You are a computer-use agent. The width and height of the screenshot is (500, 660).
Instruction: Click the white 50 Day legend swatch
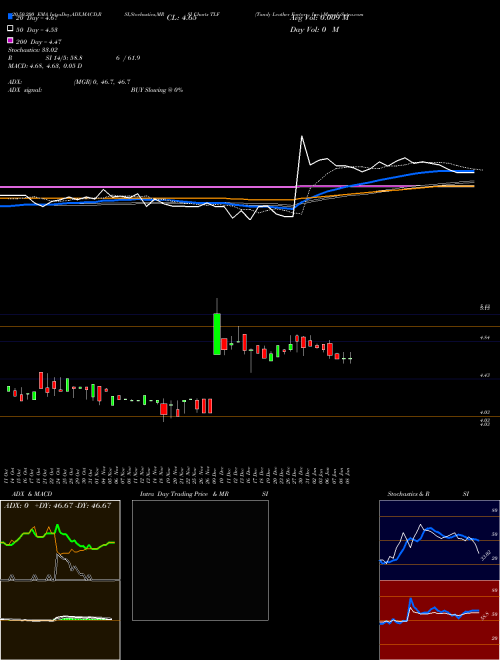[x=10, y=29]
